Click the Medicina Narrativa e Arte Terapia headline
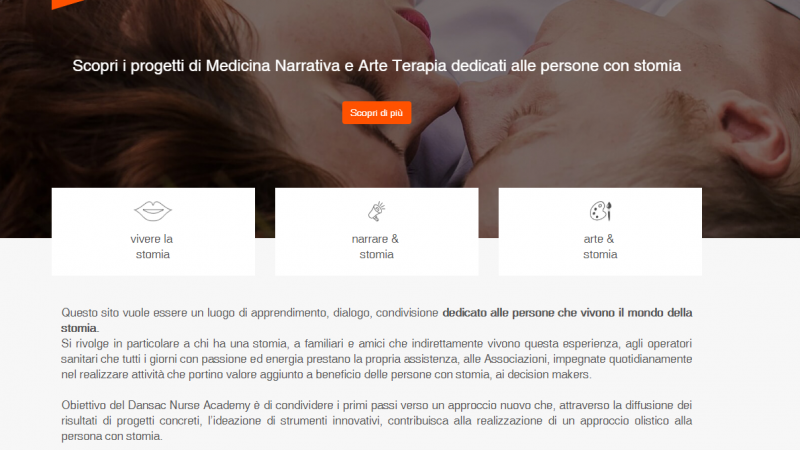 click(377, 66)
